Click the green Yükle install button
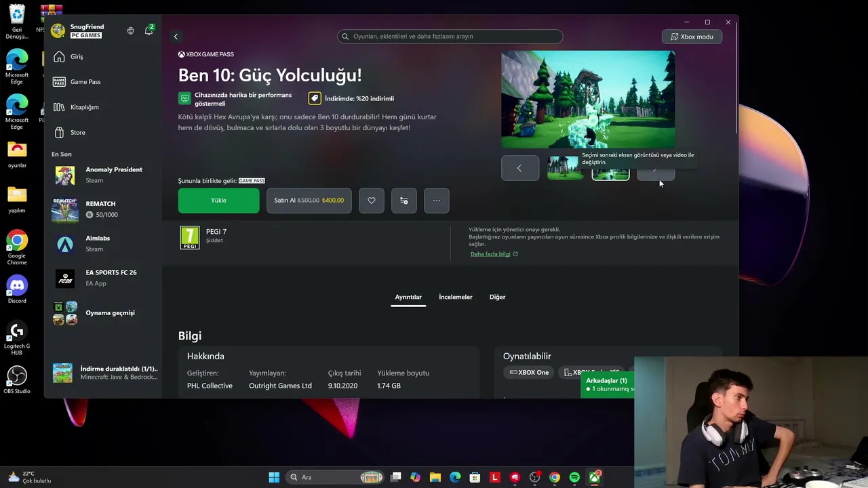 [x=218, y=201]
